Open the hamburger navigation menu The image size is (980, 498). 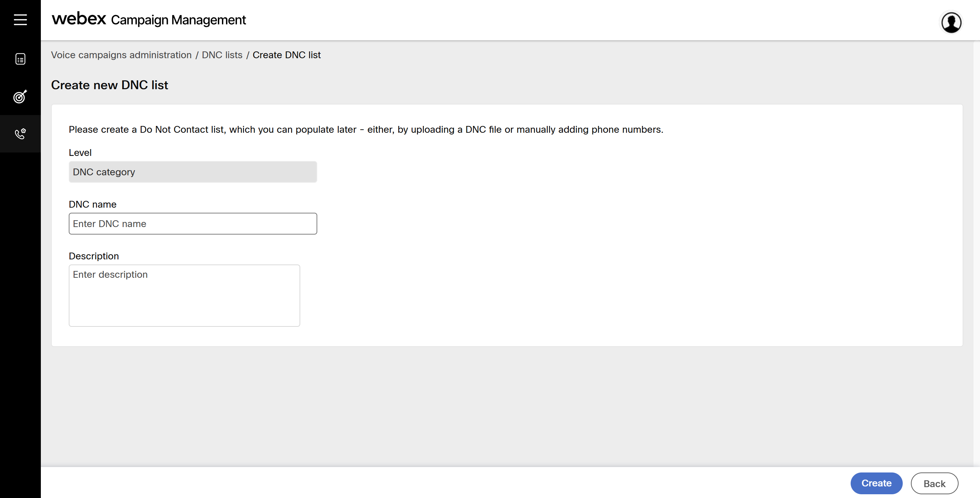coord(20,20)
